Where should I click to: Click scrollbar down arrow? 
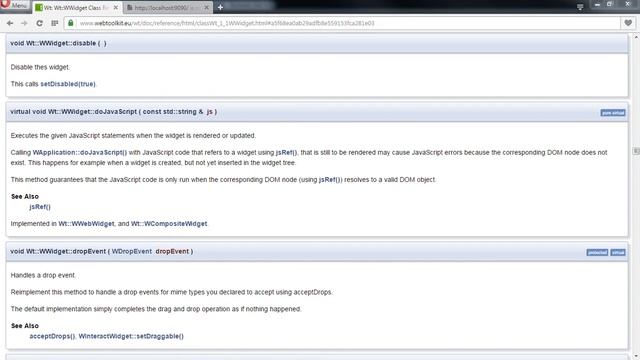click(636, 356)
